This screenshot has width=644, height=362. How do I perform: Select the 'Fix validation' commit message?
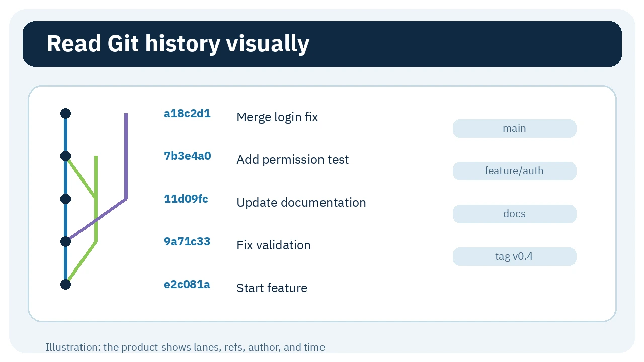tap(274, 245)
